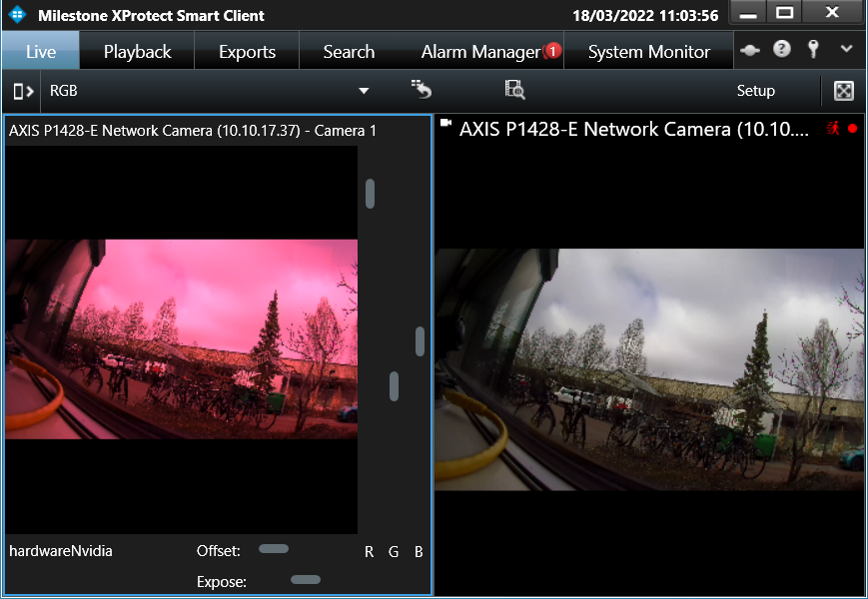868x599 pixels.
Task: Click the Offset label
Action: point(219,551)
